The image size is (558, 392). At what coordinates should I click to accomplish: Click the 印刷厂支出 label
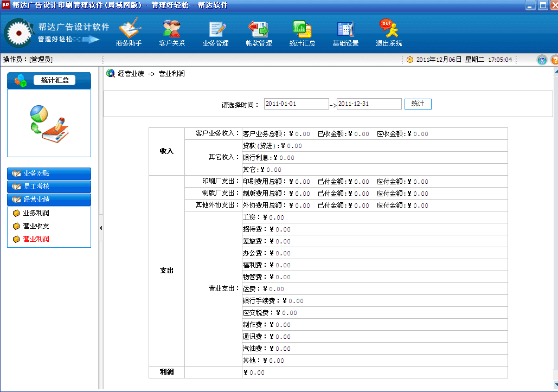point(221,181)
